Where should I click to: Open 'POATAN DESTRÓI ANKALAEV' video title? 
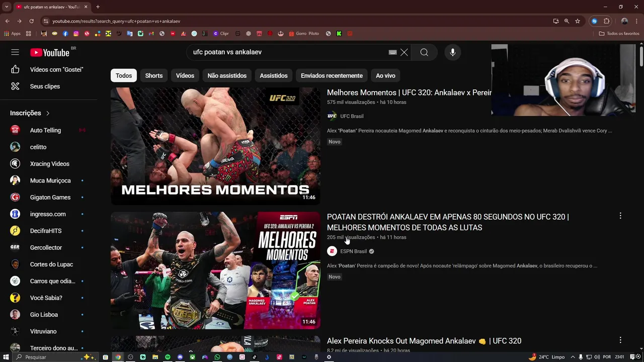[448, 222]
